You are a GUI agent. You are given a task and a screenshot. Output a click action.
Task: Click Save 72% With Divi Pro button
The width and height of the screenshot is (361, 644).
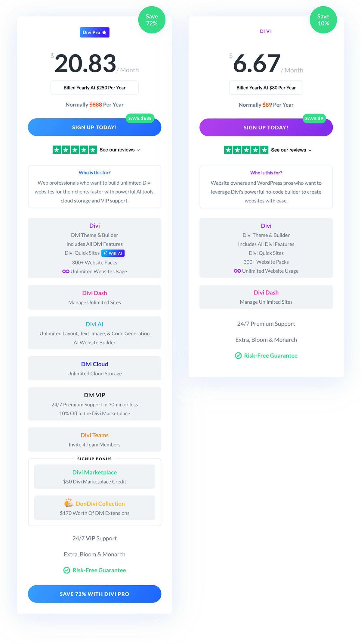point(94,594)
